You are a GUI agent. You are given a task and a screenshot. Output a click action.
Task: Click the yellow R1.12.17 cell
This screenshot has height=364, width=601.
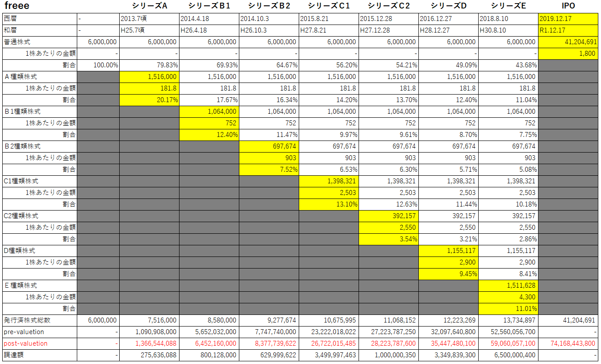568,31
